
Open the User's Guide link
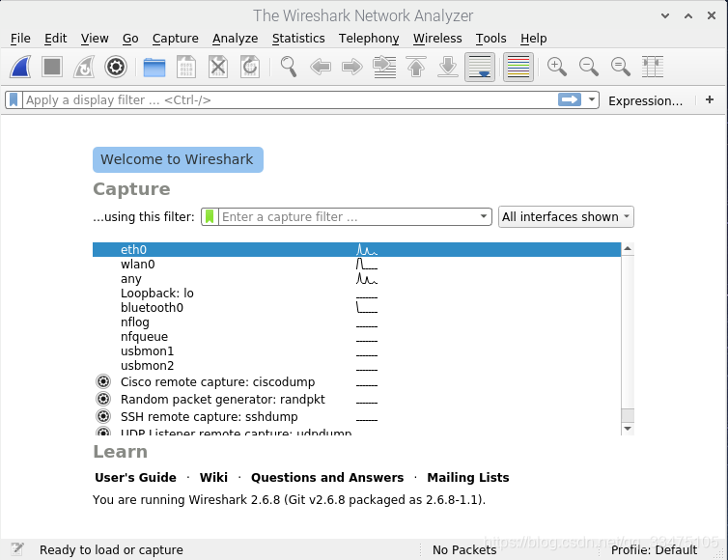coord(135,477)
